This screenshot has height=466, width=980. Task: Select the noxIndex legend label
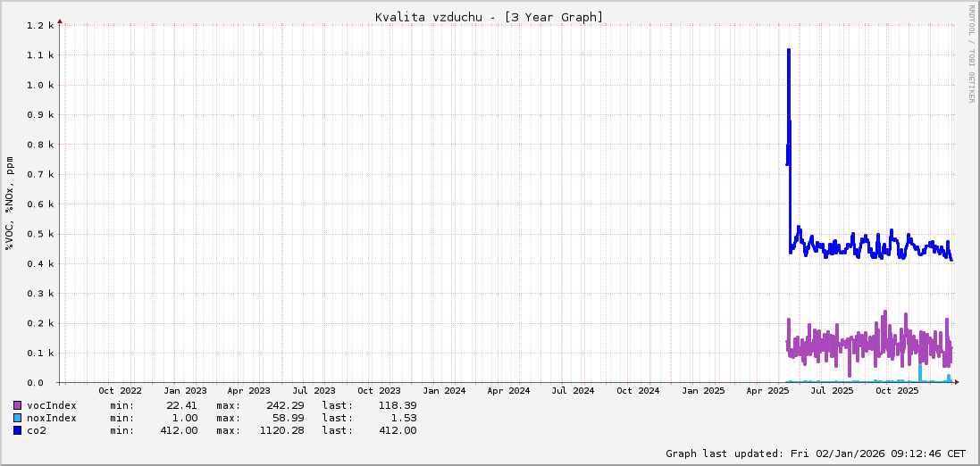click(x=52, y=418)
